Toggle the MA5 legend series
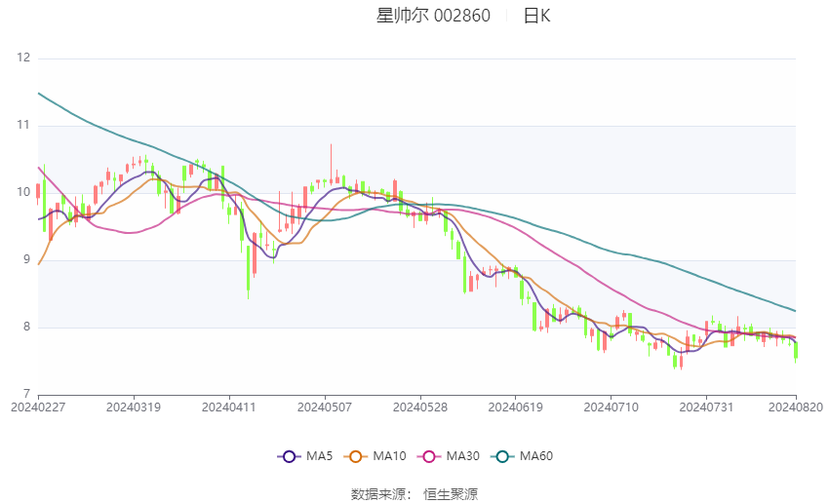This screenshot has height=504, width=829. pos(305,456)
